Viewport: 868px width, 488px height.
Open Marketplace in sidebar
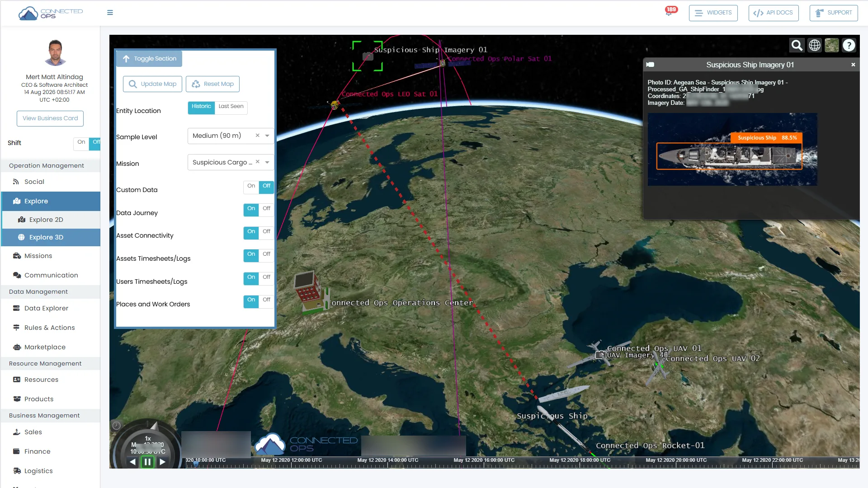tap(51, 347)
